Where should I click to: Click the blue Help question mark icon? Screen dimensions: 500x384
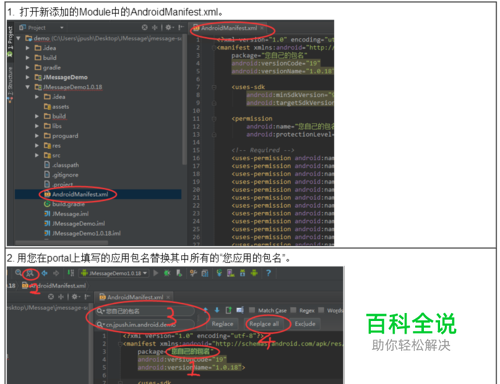pyautogui.click(x=268, y=273)
